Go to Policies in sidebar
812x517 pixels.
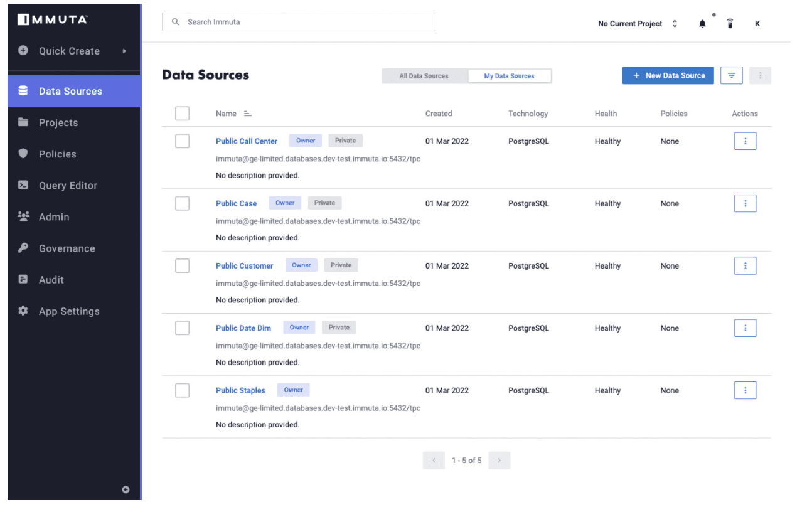[74, 154]
